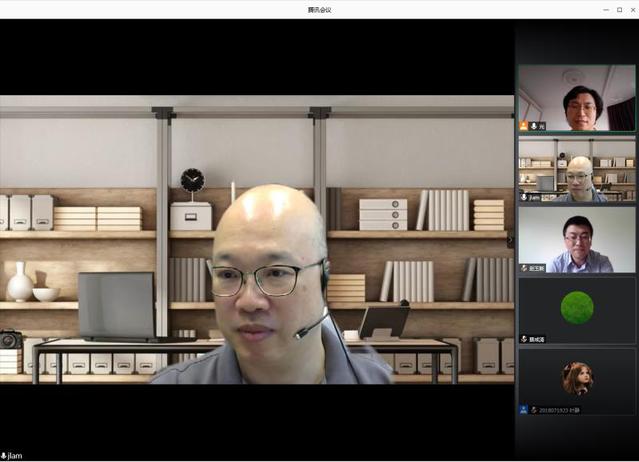
Task: Select the top participant's video thumbnail
Action: click(x=576, y=97)
